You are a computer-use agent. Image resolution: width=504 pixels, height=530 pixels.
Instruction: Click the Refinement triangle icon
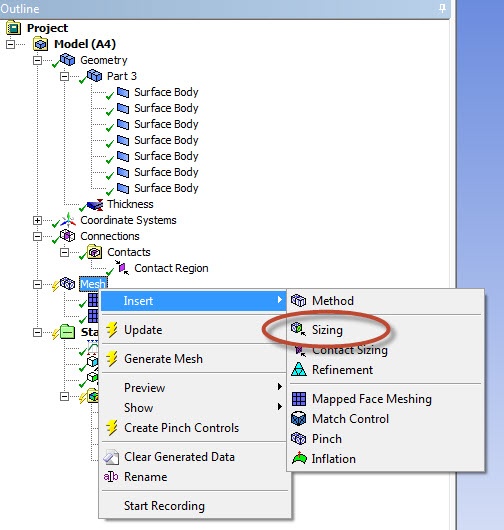[x=299, y=369]
